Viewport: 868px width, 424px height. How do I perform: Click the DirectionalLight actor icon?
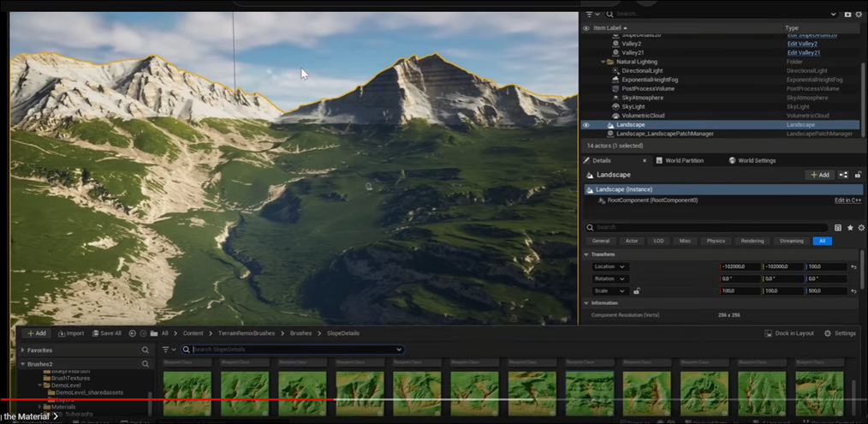615,71
